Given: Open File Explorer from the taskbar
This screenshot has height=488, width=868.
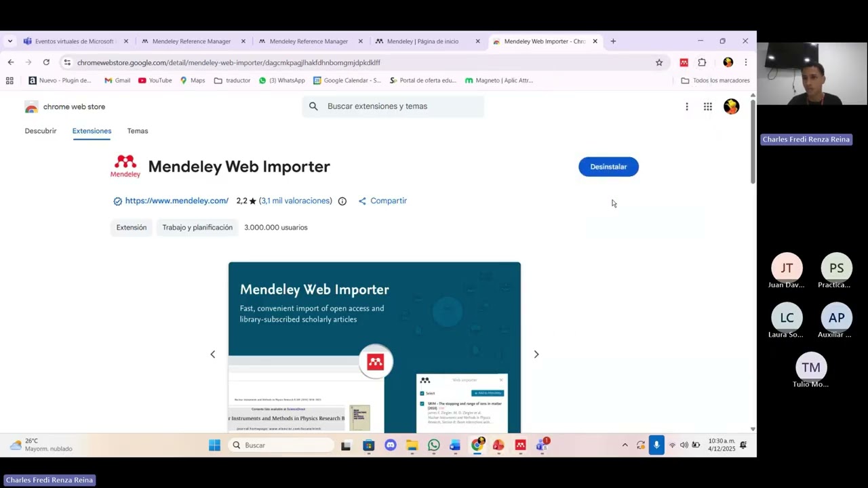Looking at the screenshot, I should 412,445.
